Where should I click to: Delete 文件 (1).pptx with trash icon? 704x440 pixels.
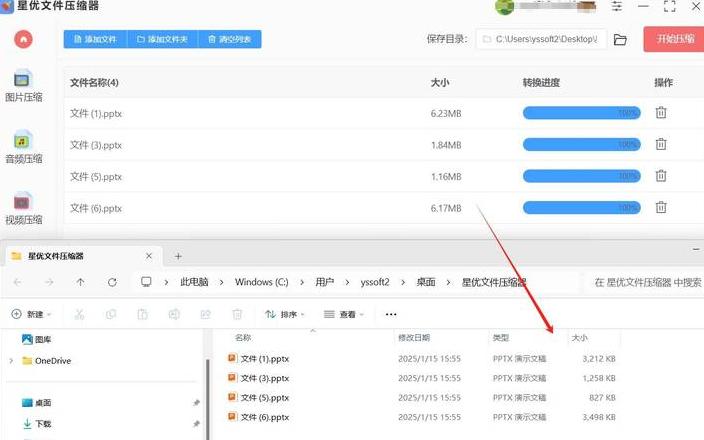[x=661, y=113]
